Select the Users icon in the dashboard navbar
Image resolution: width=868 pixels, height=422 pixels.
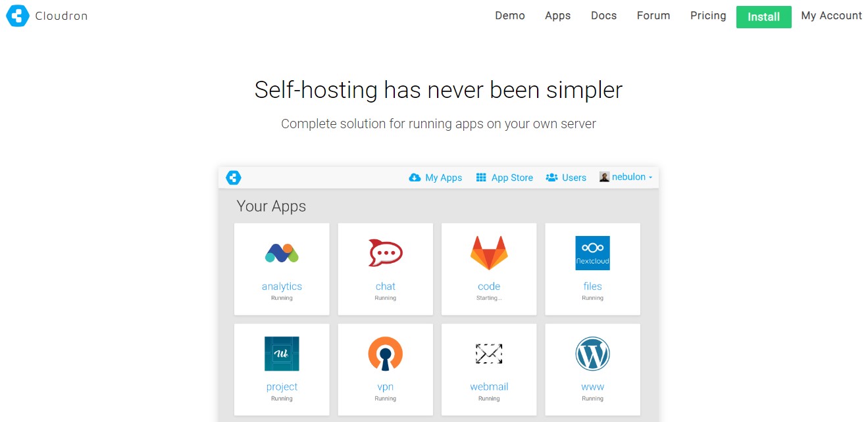point(551,177)
